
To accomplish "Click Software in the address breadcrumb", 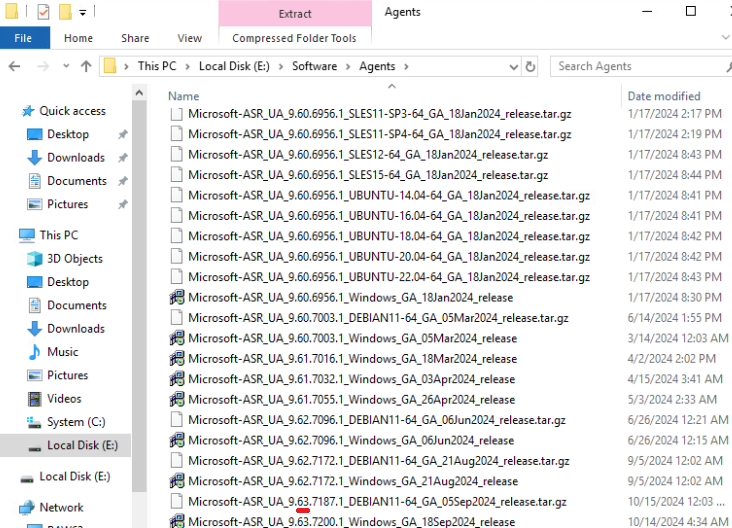I will [314, 66].
